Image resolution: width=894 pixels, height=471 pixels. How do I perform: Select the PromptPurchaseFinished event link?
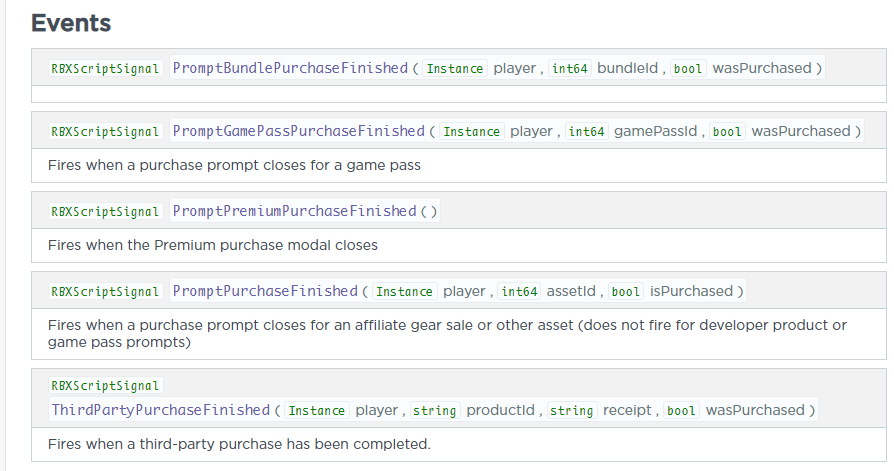265,291
